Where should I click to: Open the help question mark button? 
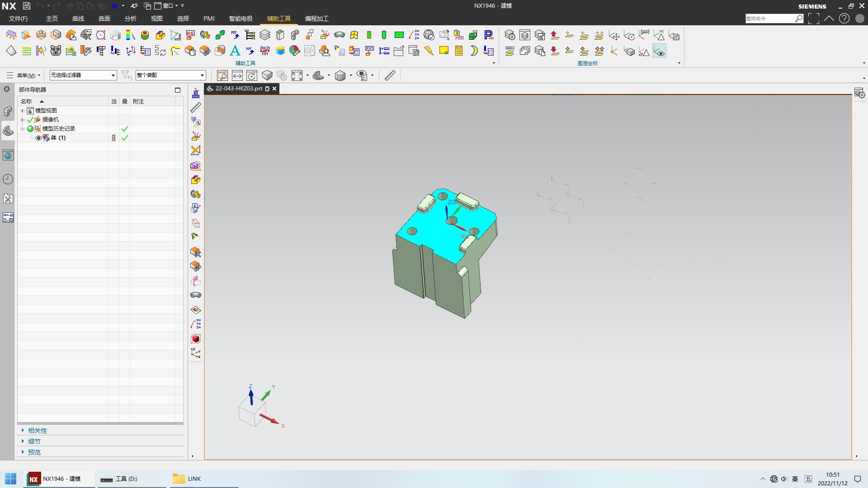(844, 19)
